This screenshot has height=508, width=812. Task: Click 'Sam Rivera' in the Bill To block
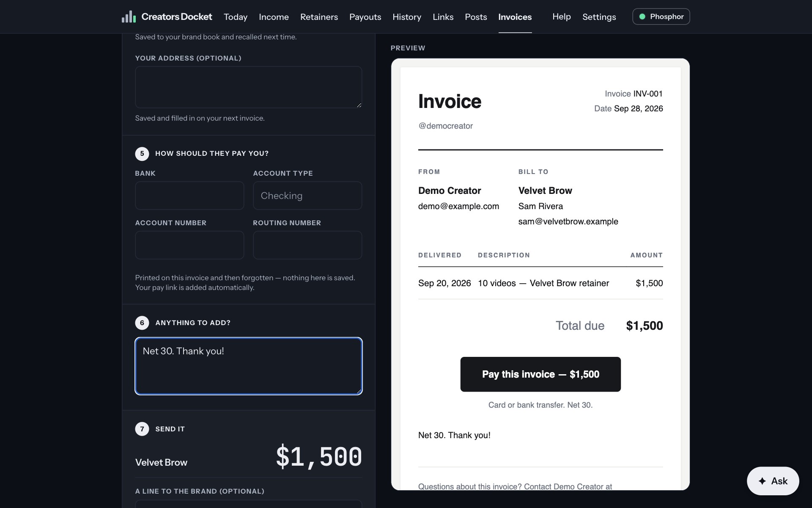(540, 206)
